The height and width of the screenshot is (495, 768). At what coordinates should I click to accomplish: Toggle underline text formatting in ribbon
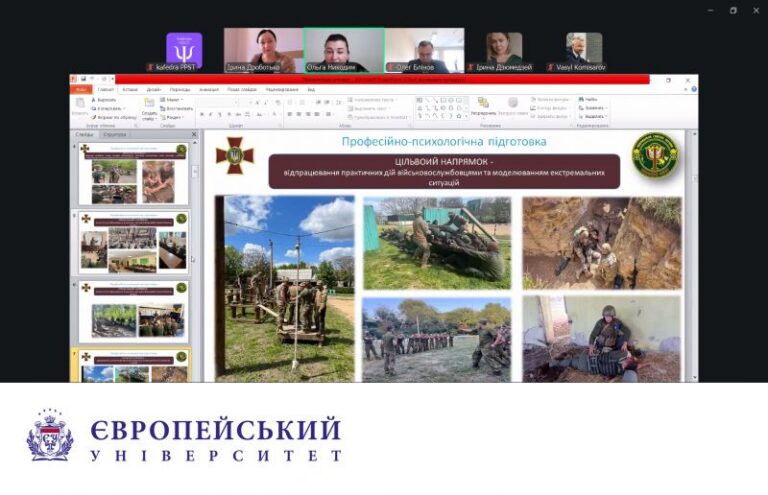click(220, 115)
